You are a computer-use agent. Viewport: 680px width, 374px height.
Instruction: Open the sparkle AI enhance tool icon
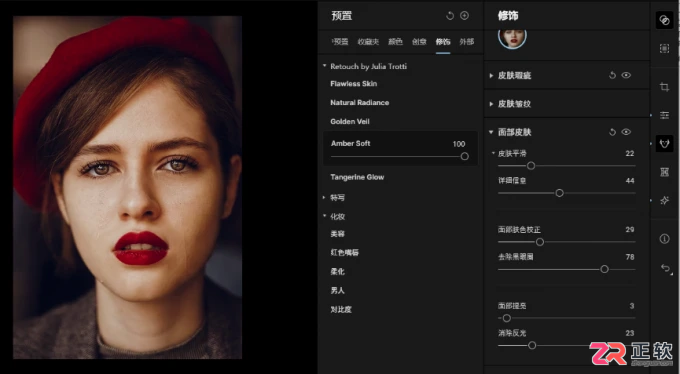(x=664, y=200)
